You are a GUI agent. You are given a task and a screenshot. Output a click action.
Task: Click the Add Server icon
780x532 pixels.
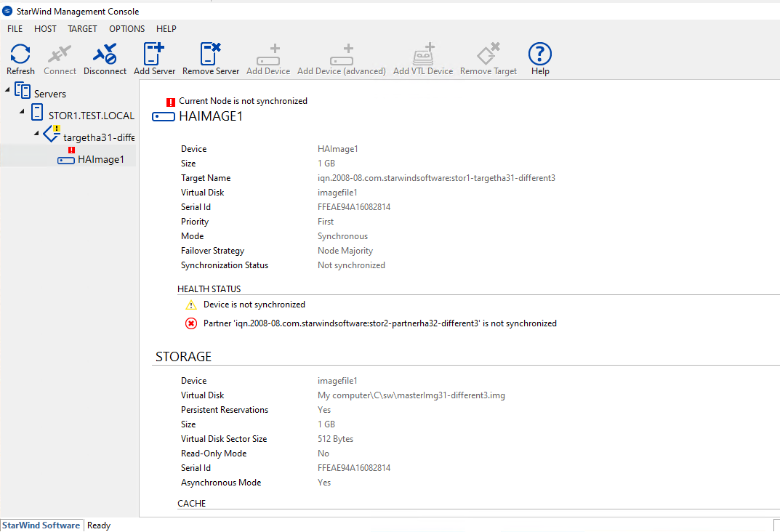153,54
